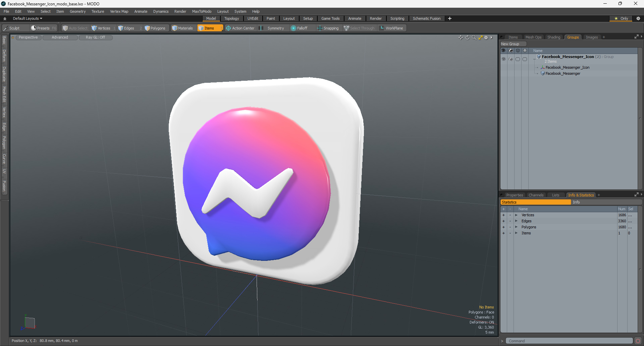Add a new tab to the Groups panel
This screenshot has width=644, height=346.
pyautogui.click(x=604, y=37)
